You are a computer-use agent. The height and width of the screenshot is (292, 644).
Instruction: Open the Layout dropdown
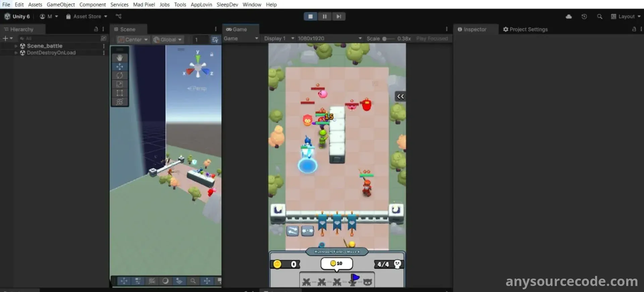coord(626,16)
